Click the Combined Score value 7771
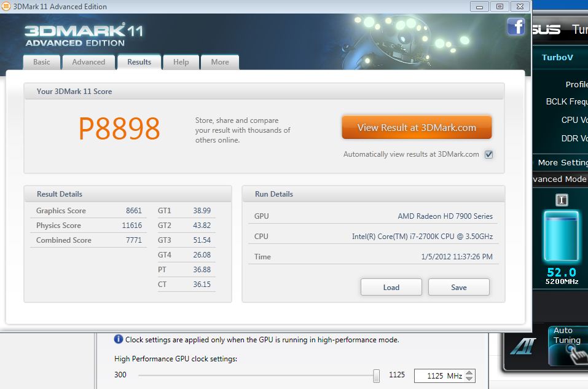This screenshot has width=588, height=389. (134, 240)
